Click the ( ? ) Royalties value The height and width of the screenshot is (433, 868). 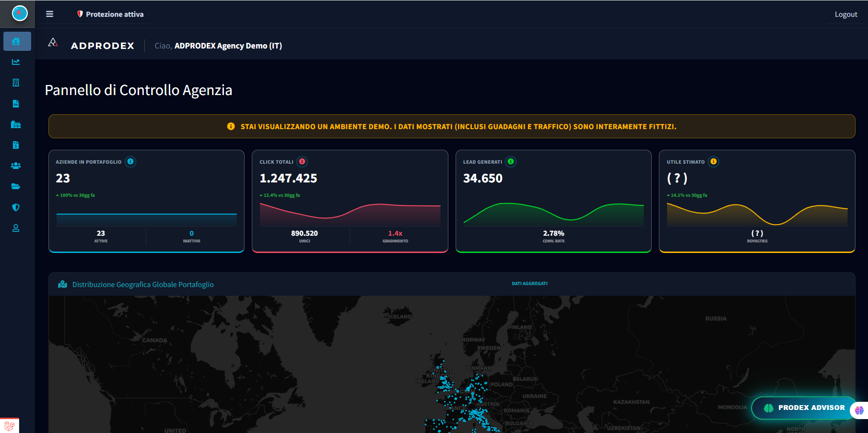tap(757, 233)
